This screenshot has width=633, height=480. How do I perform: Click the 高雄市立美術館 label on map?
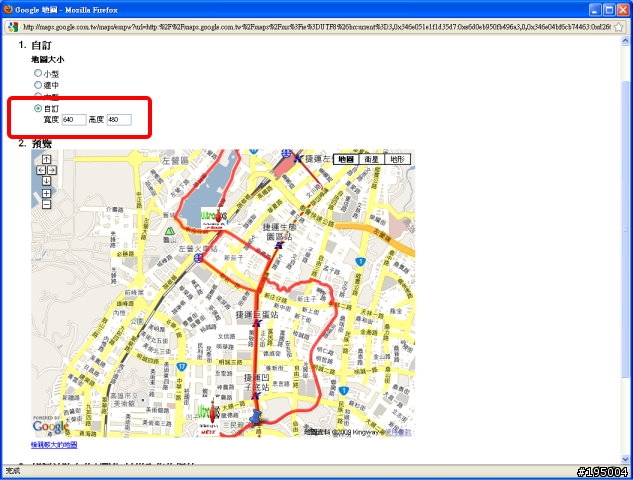tap(126, 399)
